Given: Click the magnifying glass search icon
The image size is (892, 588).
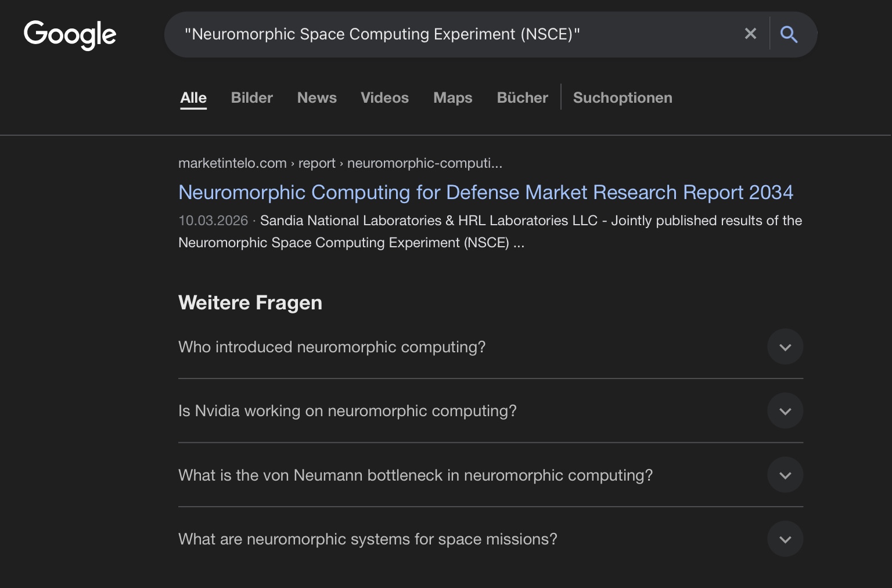Looking at the screenshot, I should pos(789,34).
